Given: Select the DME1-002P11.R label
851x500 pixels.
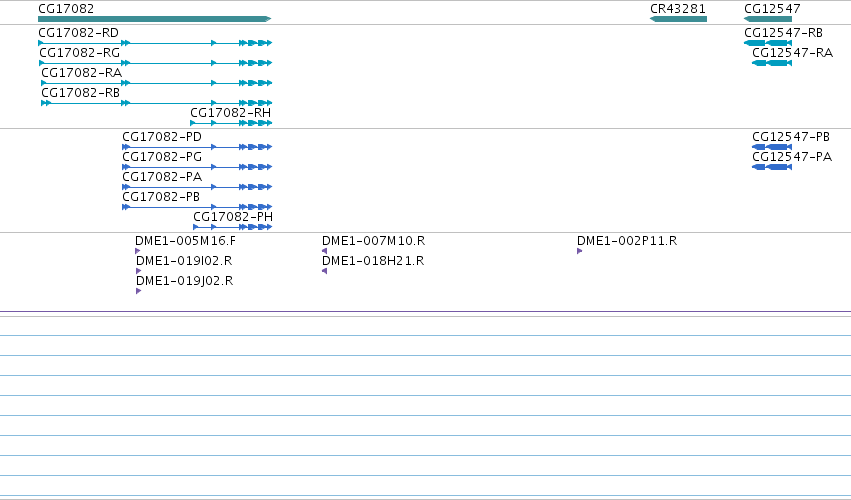Looking at the screenshot, I should [x=627, y=241].
